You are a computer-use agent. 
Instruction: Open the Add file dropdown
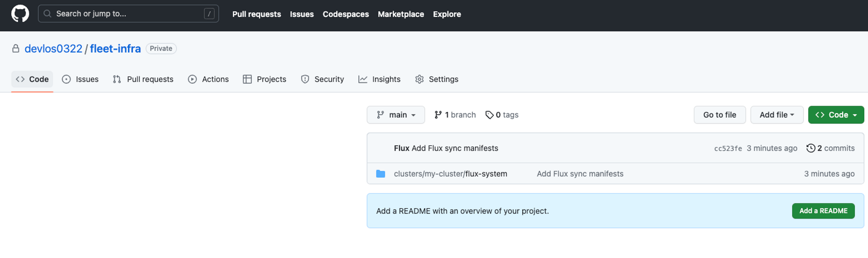tap(776, 115)
